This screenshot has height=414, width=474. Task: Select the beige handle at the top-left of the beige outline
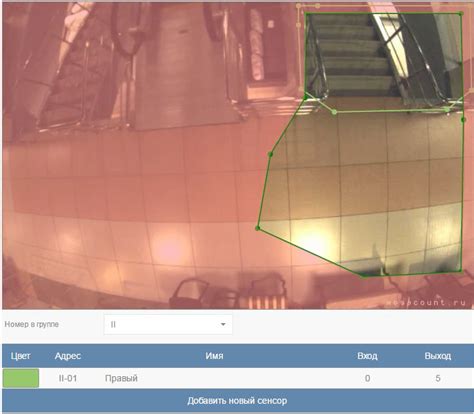point(298,6)
